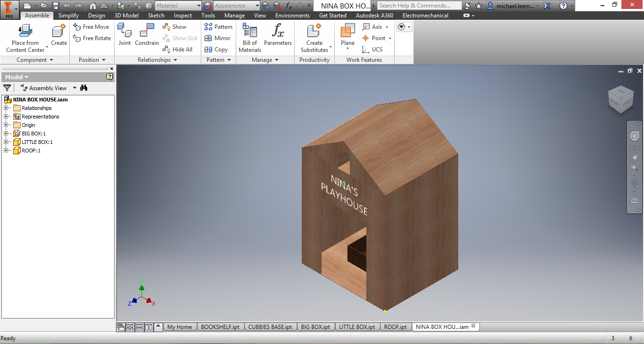Screen dimensions: 644x344
Task: Go to Home using the house icon
Action: [93, 6]
